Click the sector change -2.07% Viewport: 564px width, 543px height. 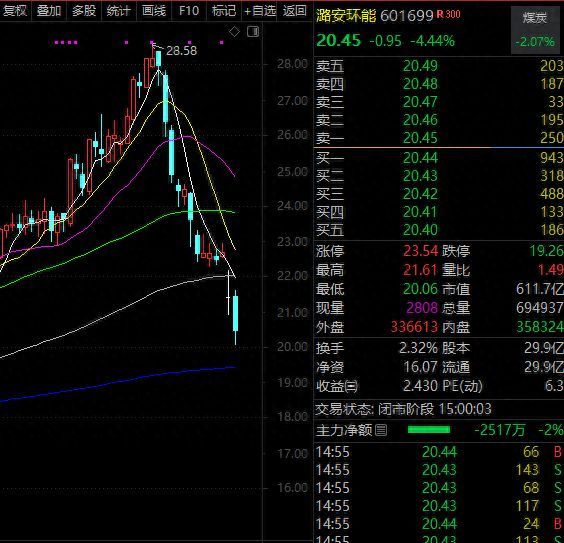(535, 42)
